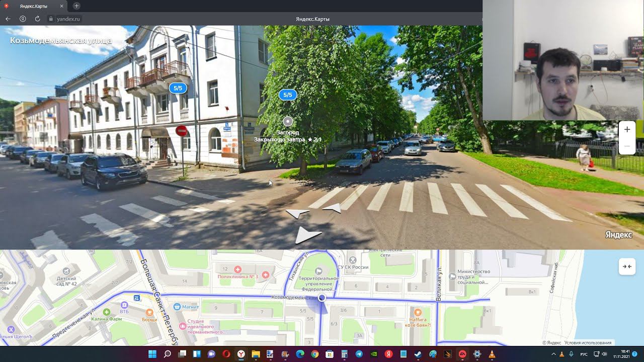Open the Settings gear in the taskbar
Viewport: 644px width, 362px height.
(x=477, y=354)
